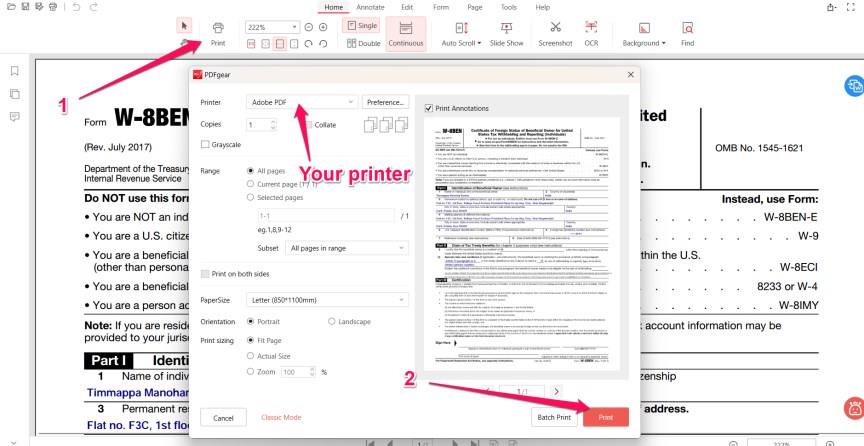
Task: Rotate the page clockwise
Action: [x=309, y=44]
